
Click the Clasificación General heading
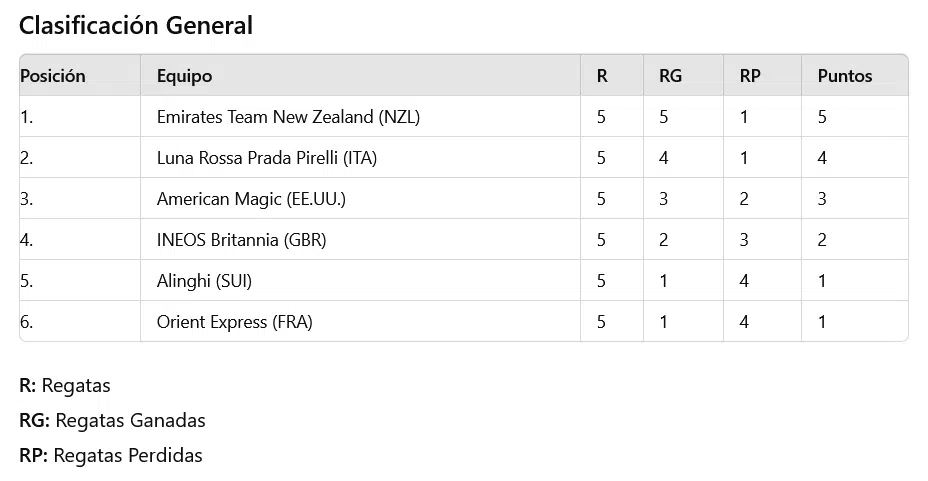point(135,26)
